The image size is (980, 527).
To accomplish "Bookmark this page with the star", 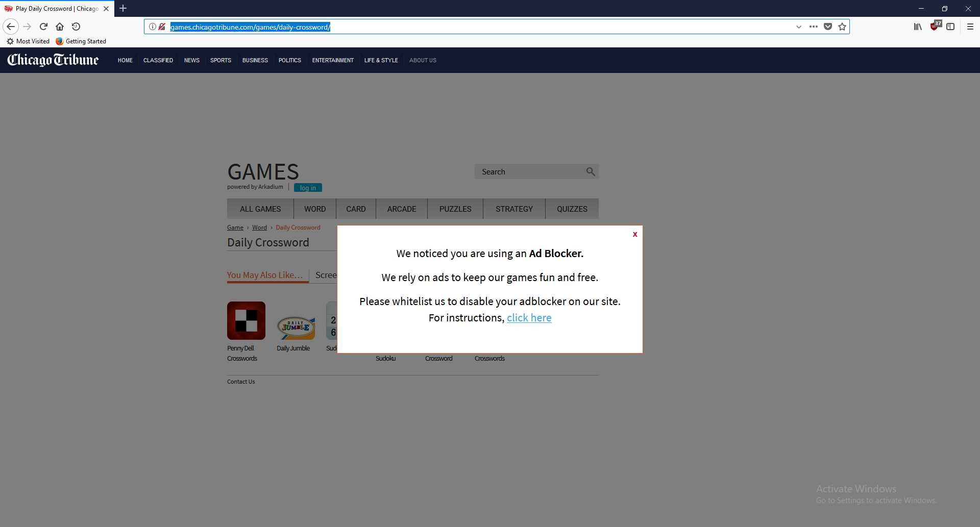I will (842, 27).
